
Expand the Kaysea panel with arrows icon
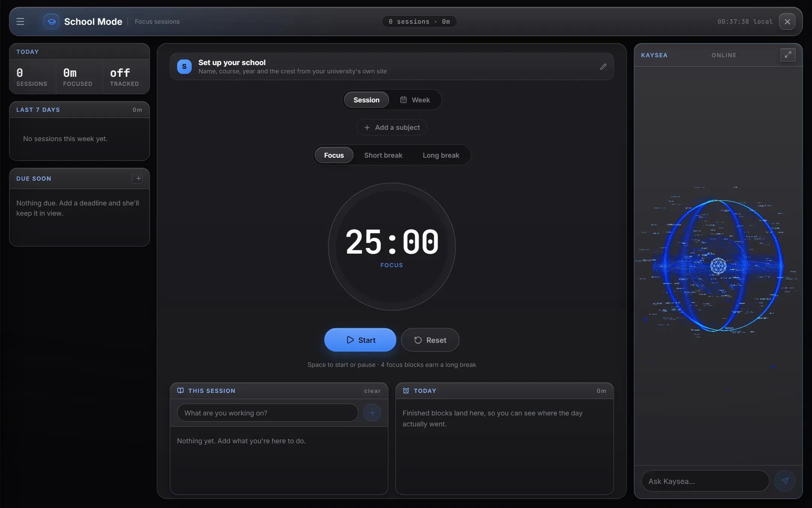coord(788,55)
